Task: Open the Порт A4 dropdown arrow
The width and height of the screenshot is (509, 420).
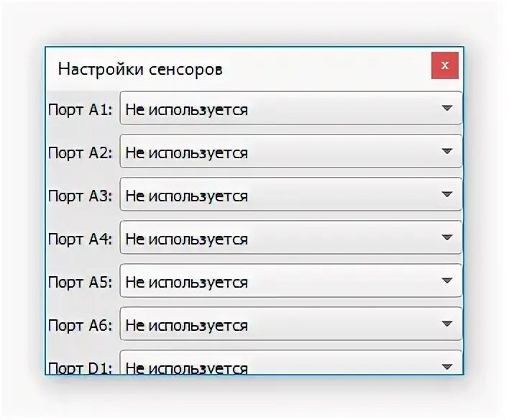Action: point(447,237)
